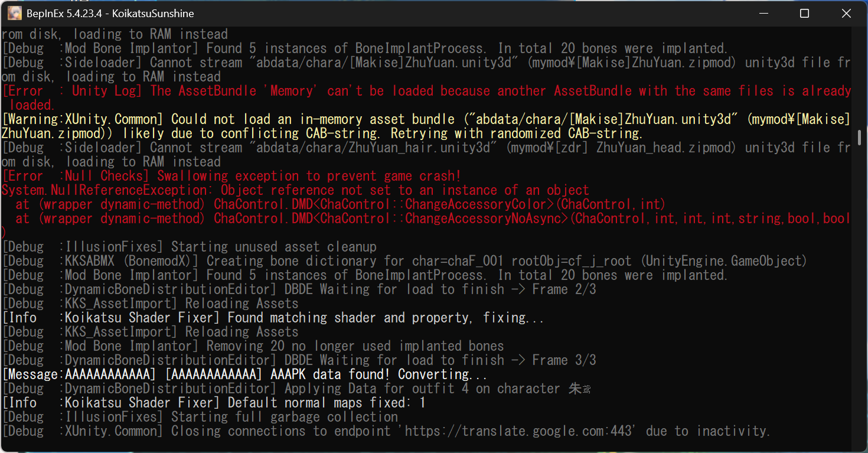Image resolution: width=868 pixels, height=453 pixels.
Task: Click the vertical scrollbar thumb
Action: 861,137
